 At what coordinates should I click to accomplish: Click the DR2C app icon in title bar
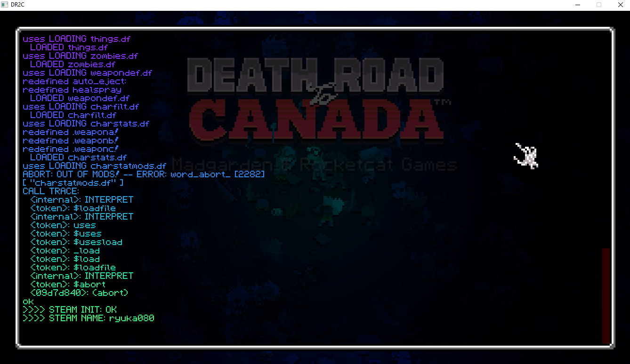click(5, 5)
